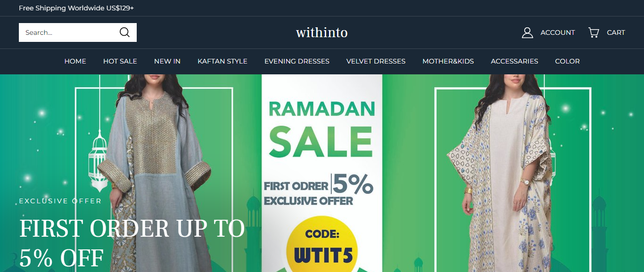The width and height of the screenshot is (644, 272).
Task: Open the VELVET DRESSES category
Action: pos(376,61)
